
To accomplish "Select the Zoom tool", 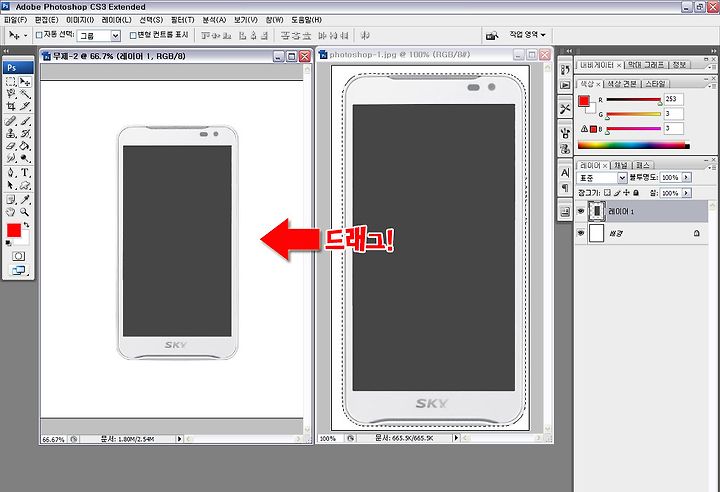I will [x=25, y=212].
